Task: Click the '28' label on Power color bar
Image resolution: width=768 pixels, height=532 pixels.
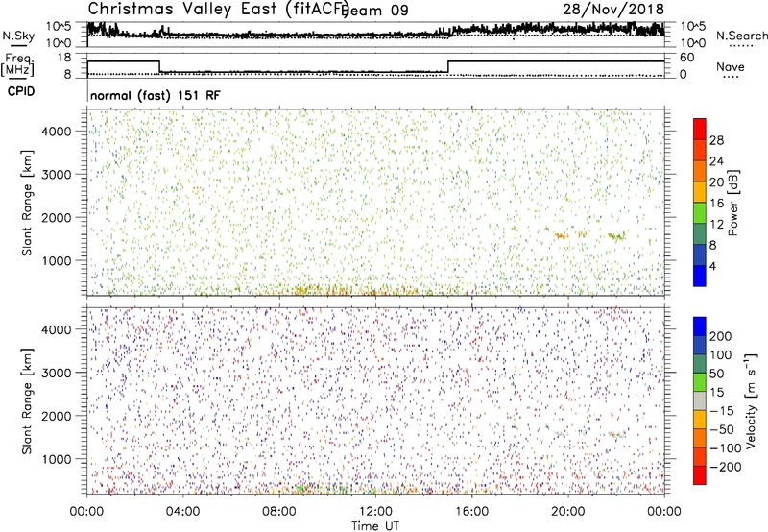Action: (x=716, y=140)
